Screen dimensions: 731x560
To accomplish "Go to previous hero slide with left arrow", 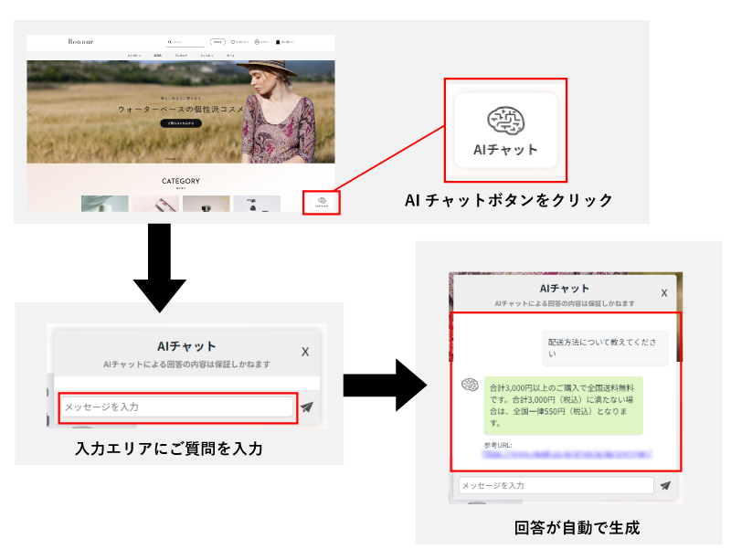I will point(30,111).
